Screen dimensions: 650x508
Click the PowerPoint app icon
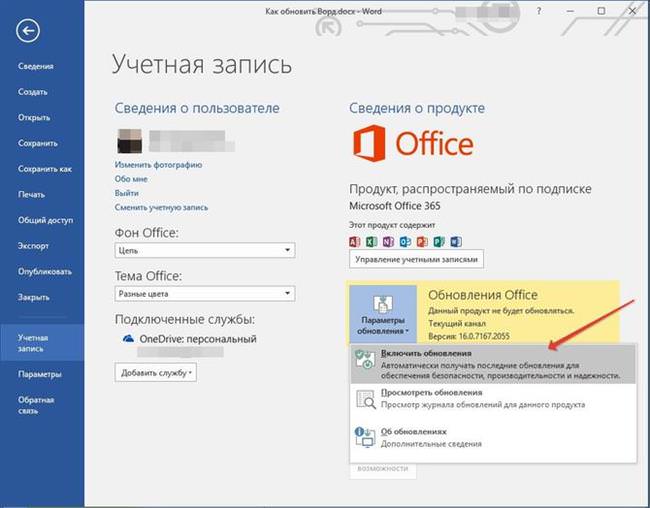[422, 241]
